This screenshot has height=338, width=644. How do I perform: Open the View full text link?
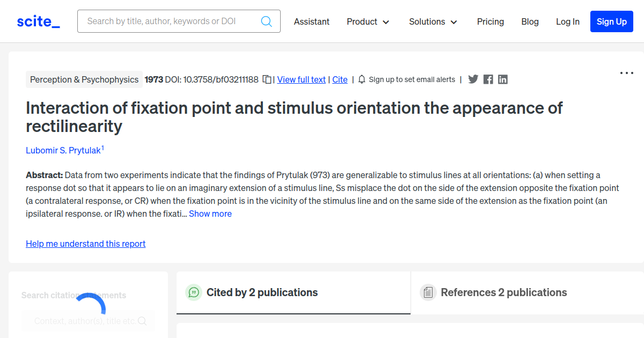[x=301, y=79]
